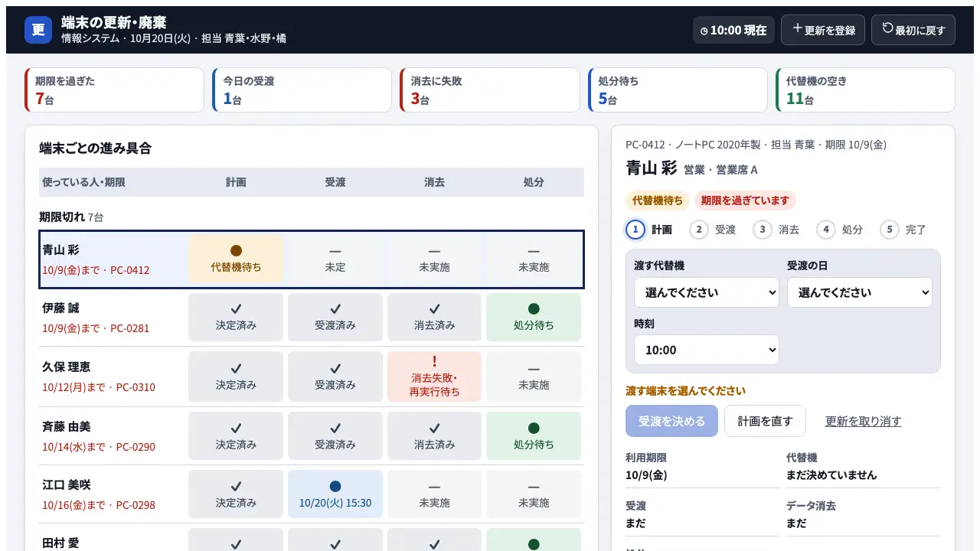Open the 時刻 dropdown showing 10:00
Image resolution: width=980 pixels, height=551 pixels.
pyautogui.click(x=707, y=350)
